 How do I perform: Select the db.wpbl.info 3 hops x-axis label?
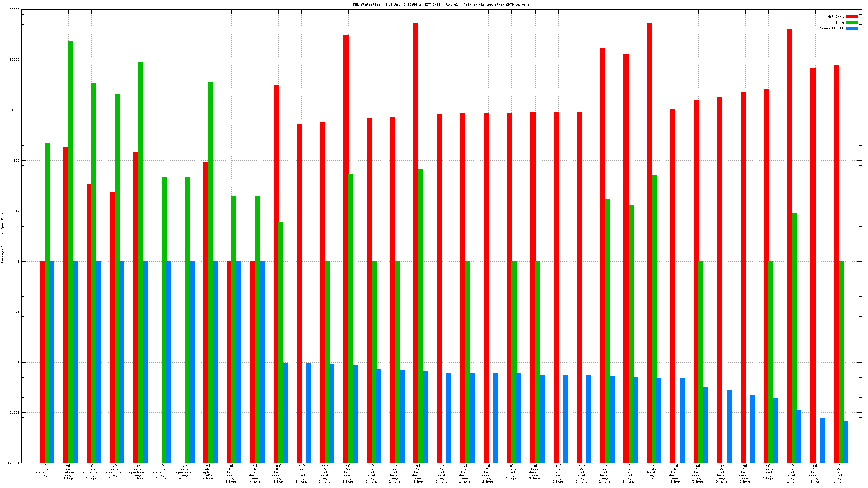(x=208, y=472)
